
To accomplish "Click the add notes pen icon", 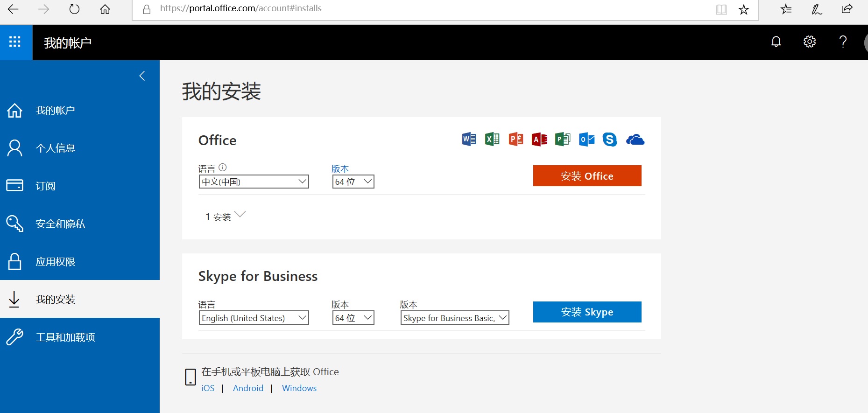I will click(x=817, y=9).
